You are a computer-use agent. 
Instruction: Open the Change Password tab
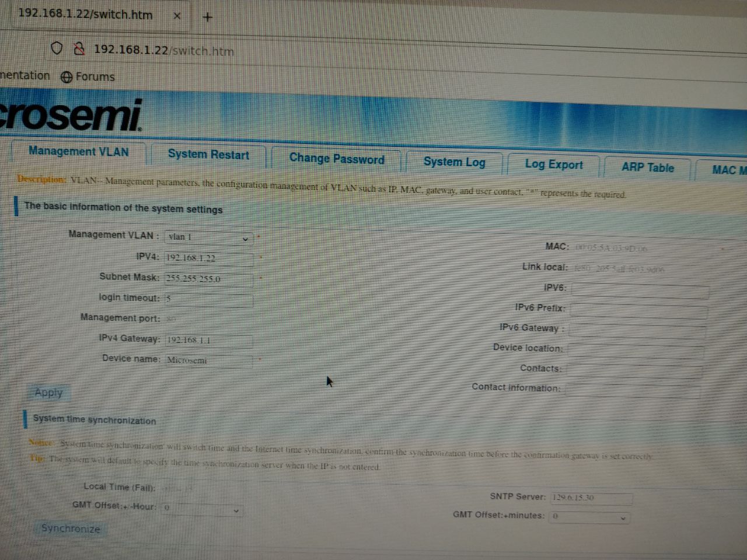click(x=337, y=159)
